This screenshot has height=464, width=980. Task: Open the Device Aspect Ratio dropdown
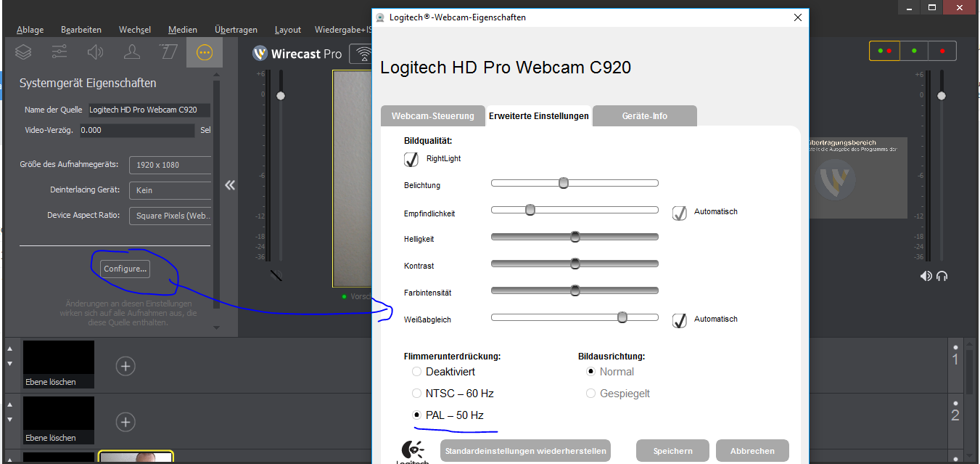[x=170, y=216]
